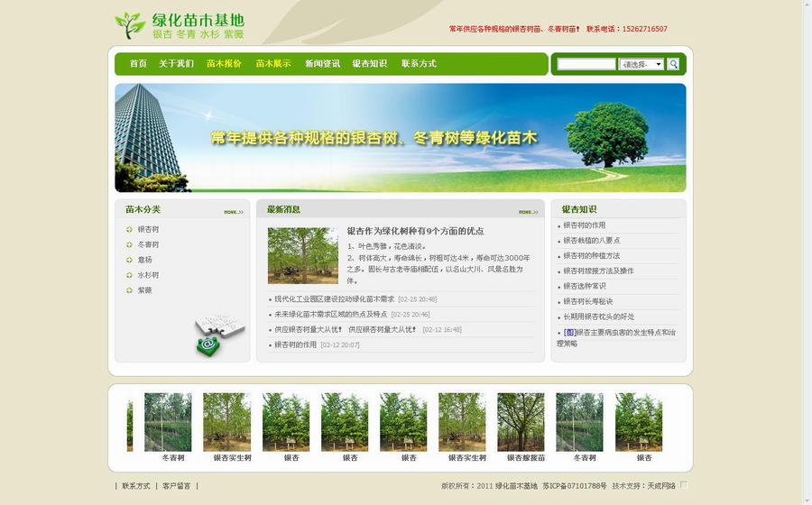Expand 苗木分类 section via more link
Image resolution: width=812 pixels, height=505 pixels.
pos(234,212)
